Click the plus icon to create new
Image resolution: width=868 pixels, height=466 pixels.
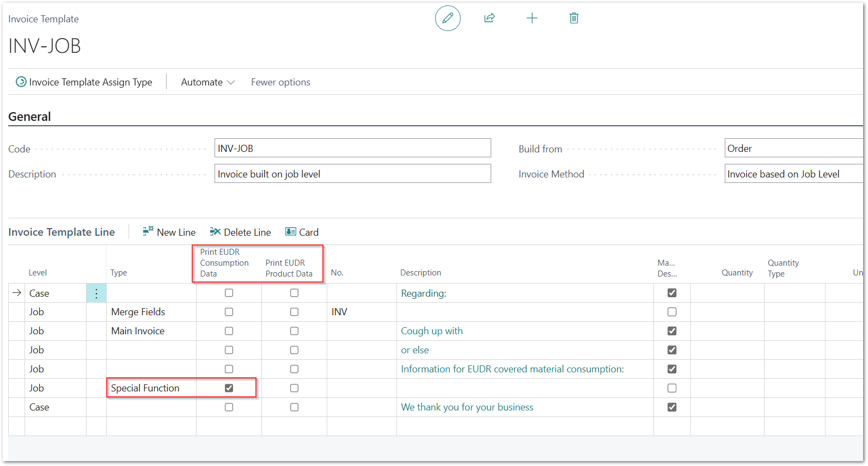tap(532, 19)
